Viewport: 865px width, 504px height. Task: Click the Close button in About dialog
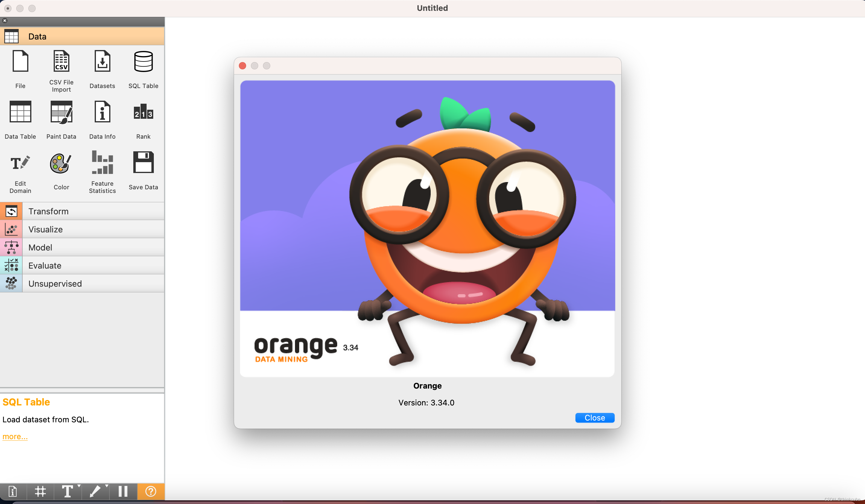[595, 417]
